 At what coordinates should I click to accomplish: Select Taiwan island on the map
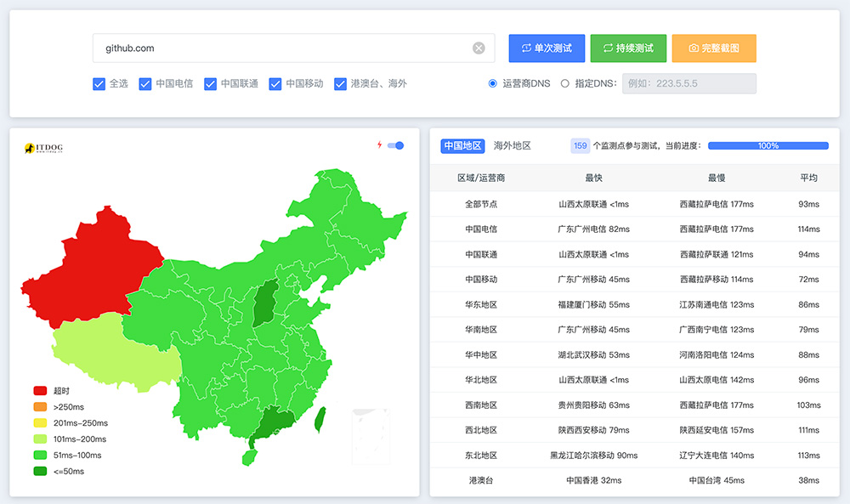pos(320,419)
